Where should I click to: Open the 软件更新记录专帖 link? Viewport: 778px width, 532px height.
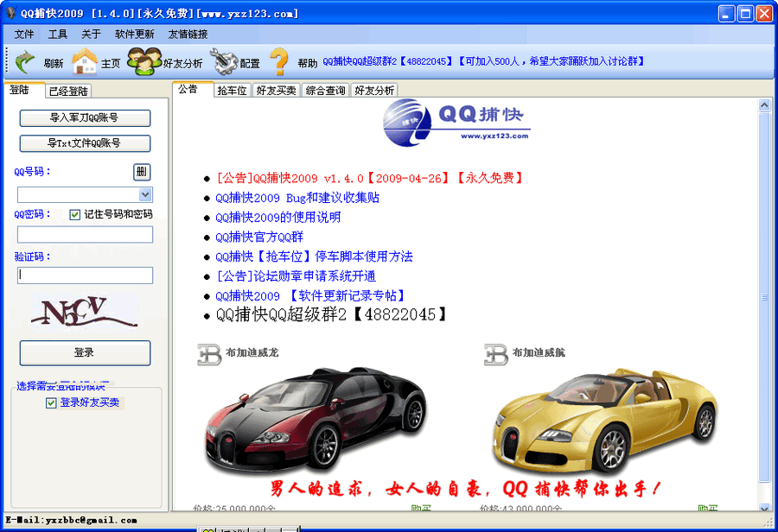[x=310, y=296]
